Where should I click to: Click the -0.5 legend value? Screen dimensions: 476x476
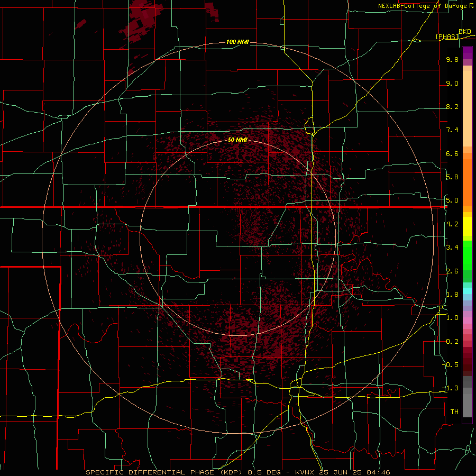(x=451, y=365)
